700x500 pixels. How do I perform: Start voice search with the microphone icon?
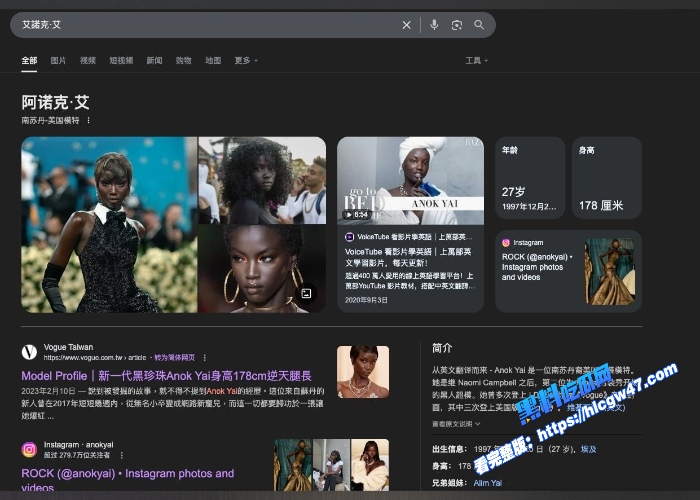pyautogui.click(x=433, y=25)
